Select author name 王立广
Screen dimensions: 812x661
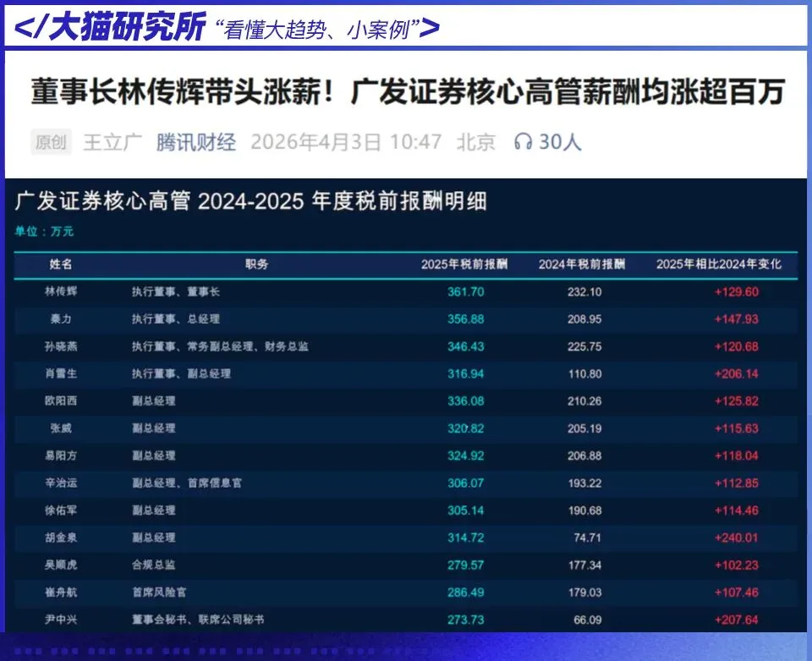click(112, 142)
